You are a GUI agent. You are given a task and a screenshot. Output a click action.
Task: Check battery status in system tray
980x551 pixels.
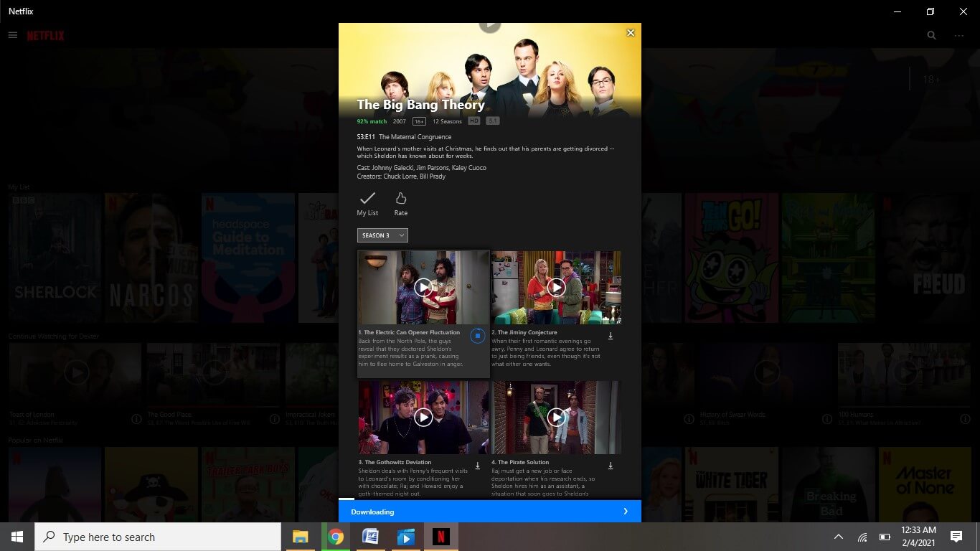pos(885,537)
